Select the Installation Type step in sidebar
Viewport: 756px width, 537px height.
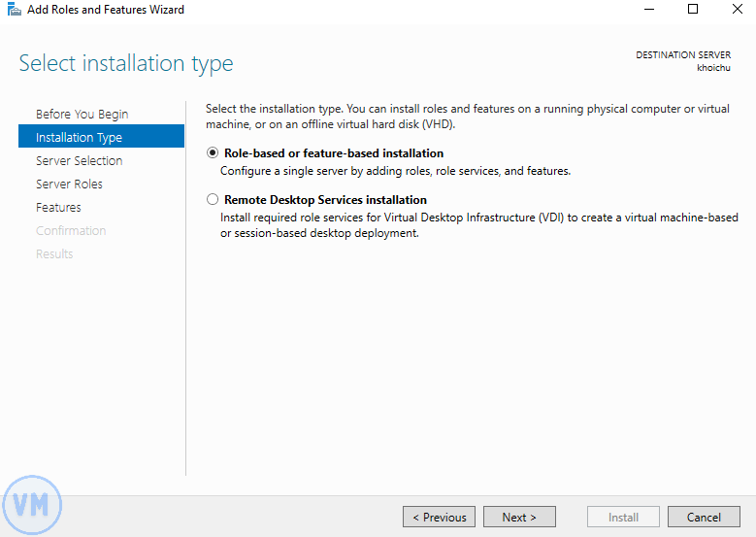79,137
